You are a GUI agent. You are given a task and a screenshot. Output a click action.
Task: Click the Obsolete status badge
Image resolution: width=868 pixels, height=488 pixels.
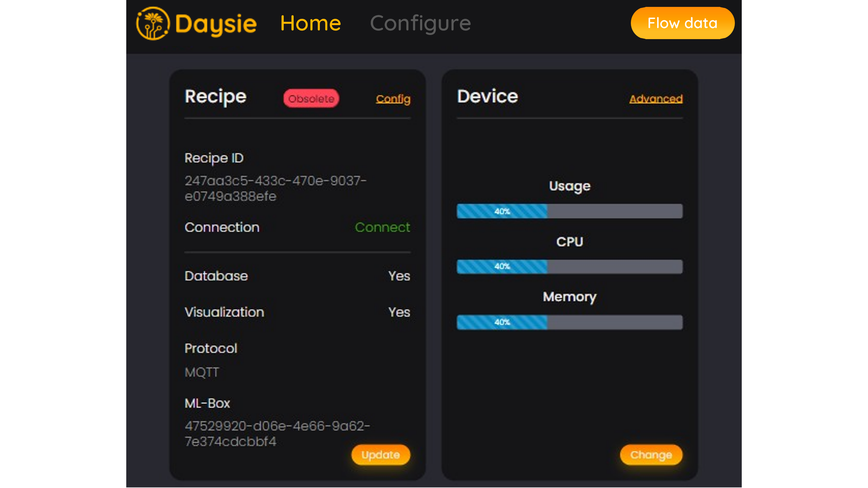click(x=311, y=99)
